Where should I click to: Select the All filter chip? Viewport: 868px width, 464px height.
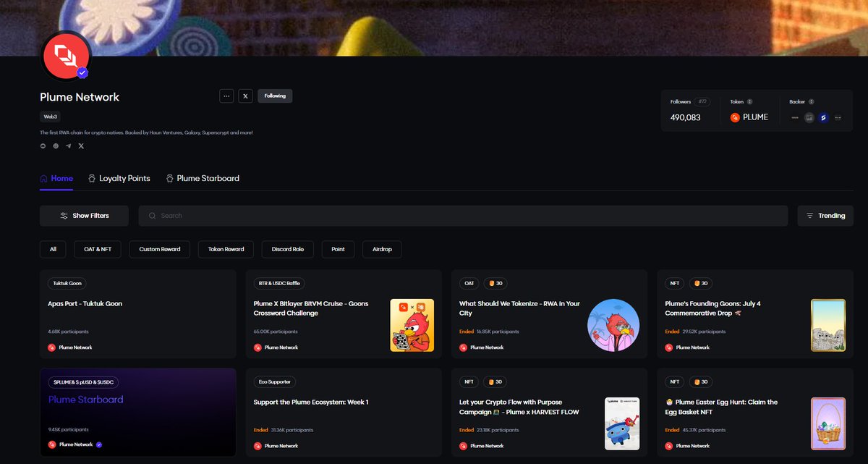(53, 249)
